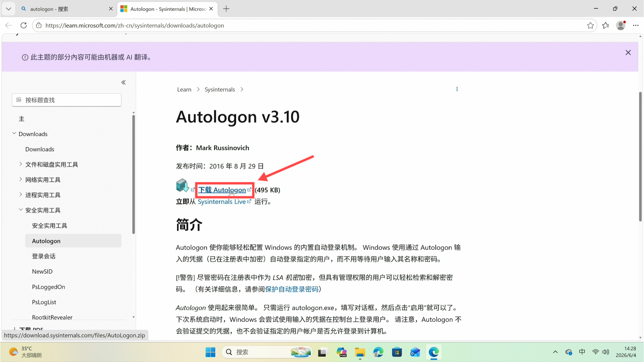The width and height of the screenshot is (644, 362).
Task: Dismiss the AI translation notice banner
Action: coord(628,52)
